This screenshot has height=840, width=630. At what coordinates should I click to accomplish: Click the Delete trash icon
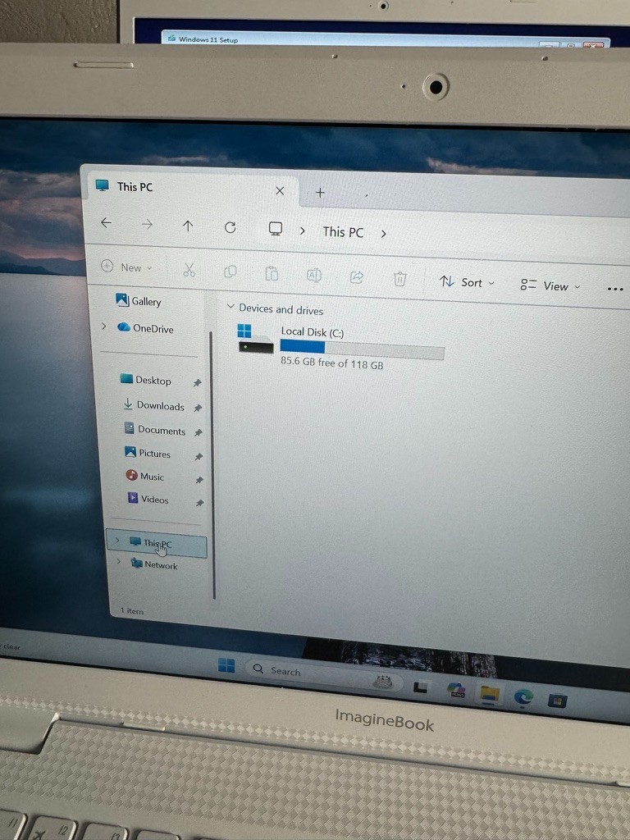point(400,279)
